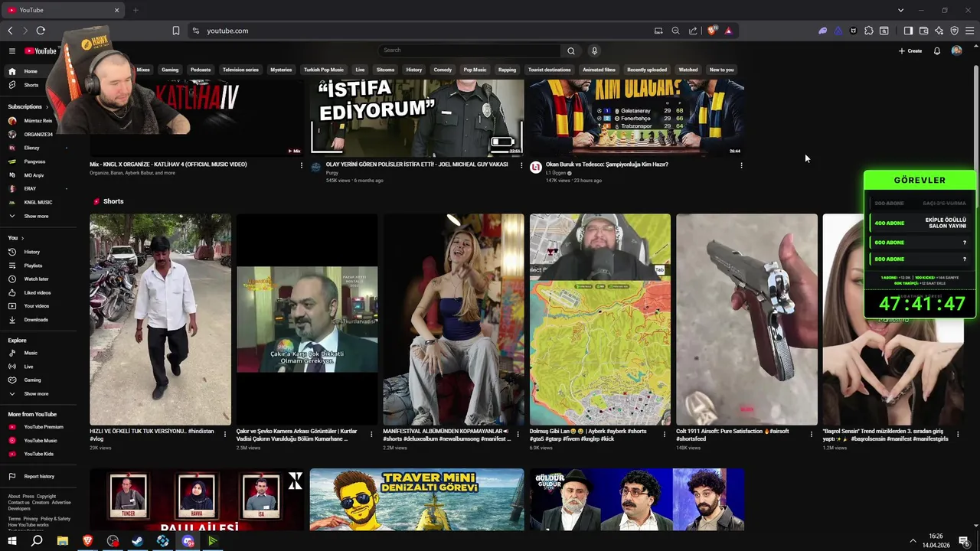Start voice search with microphone icon
980x551 pixels.
(x=594, y=51)
